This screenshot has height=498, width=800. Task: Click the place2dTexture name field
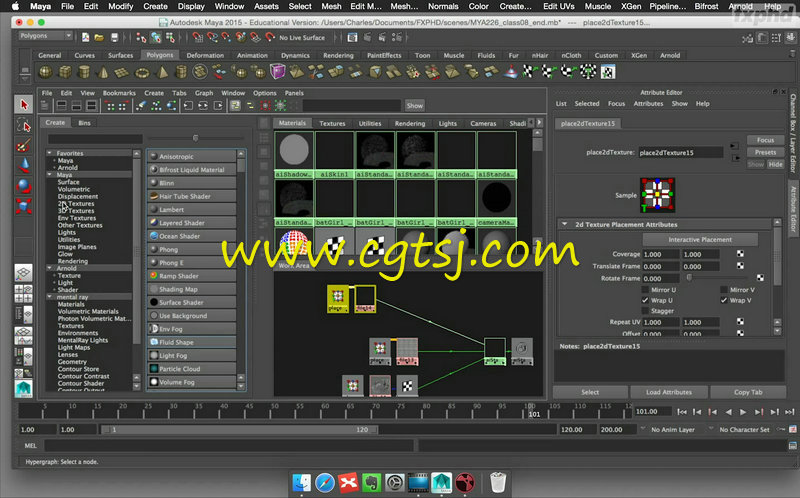pos(681,153)
